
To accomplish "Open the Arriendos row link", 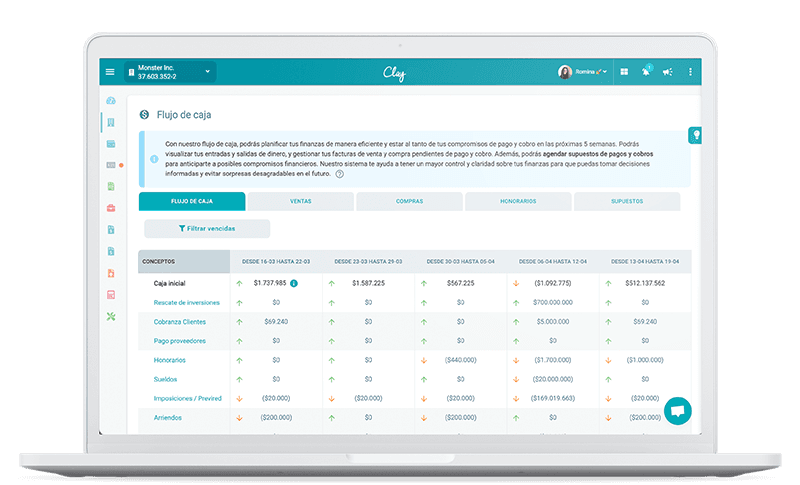I will coord(167,418).
